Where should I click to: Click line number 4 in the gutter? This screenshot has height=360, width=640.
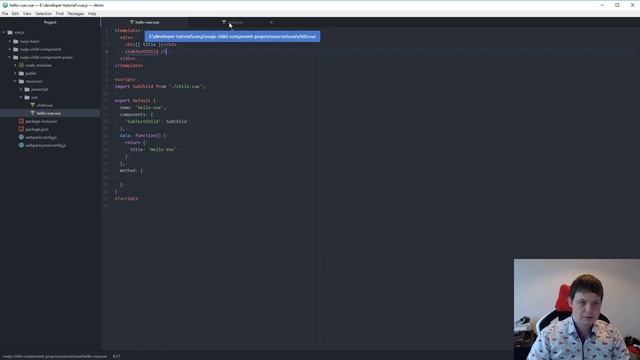pyautogui.click(x=107, y=51)
